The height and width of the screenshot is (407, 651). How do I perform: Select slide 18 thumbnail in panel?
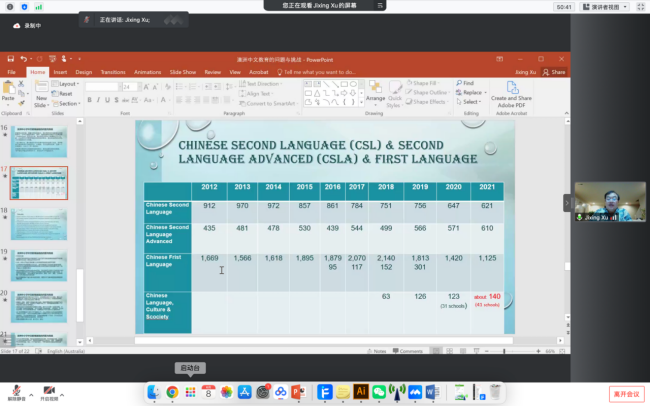pos(40,224)
